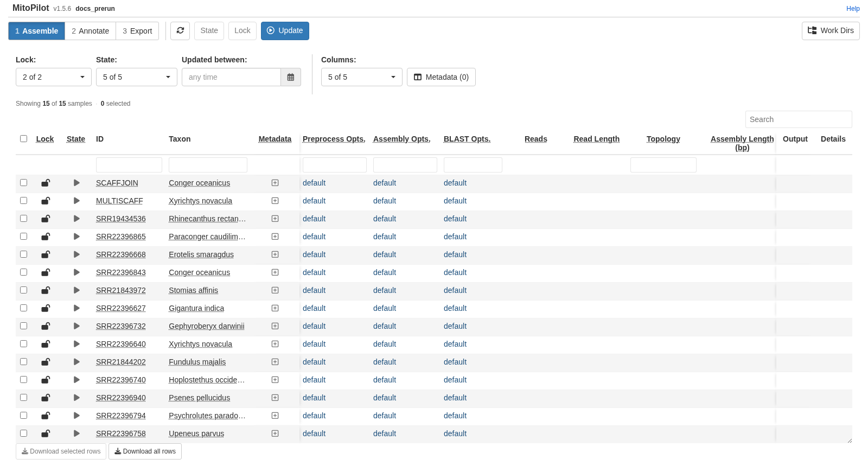Open the Help link
Screen dimensions: 868x472
pos(853,9)
